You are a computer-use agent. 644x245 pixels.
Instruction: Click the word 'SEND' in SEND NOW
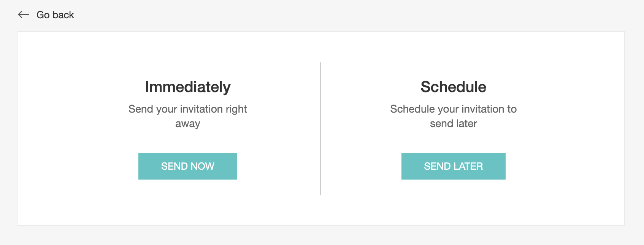tap(173, 166)
